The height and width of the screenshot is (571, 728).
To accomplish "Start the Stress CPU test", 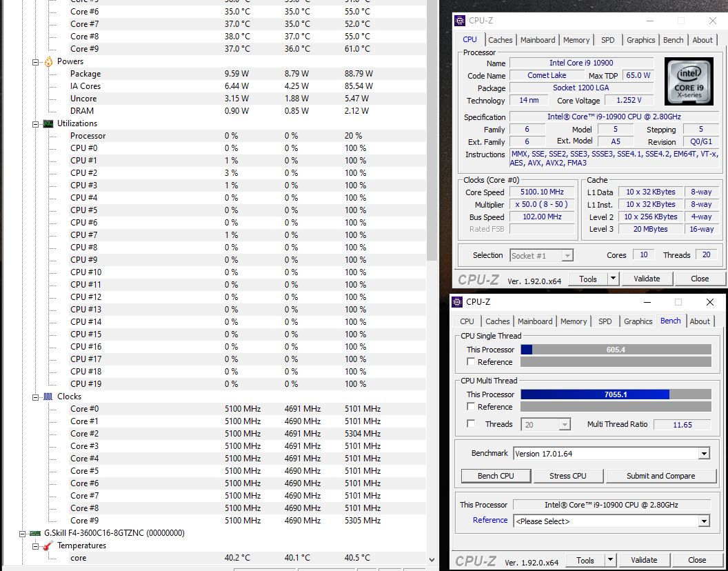I will point(568,476).
